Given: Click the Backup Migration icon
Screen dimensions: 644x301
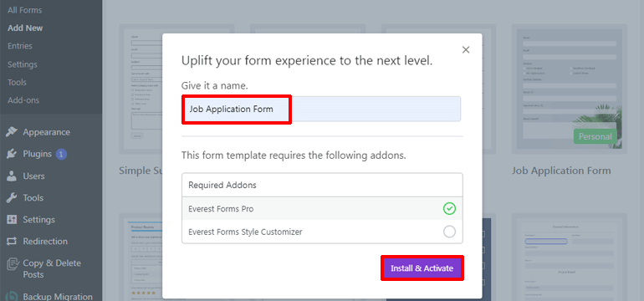Looking at the screenshot, I should 12,297.
